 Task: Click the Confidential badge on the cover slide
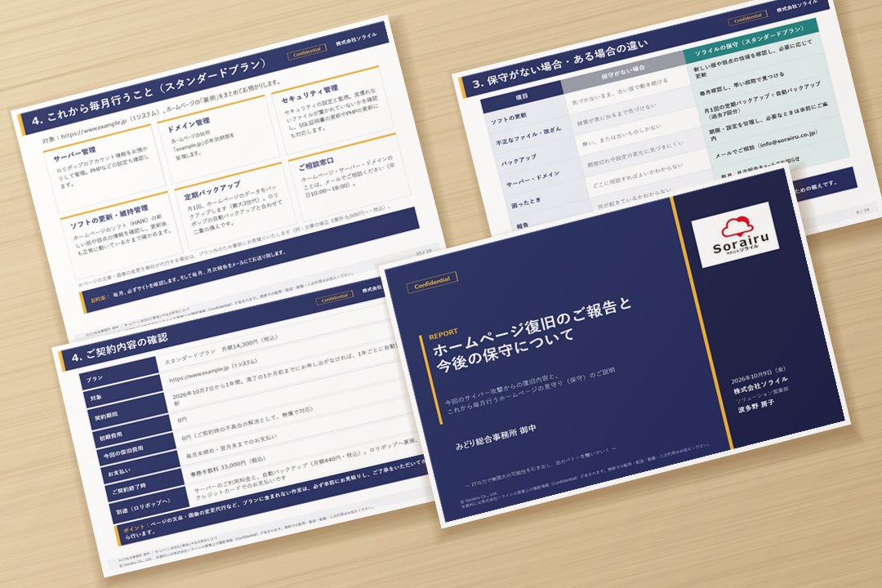click(433, 283)
